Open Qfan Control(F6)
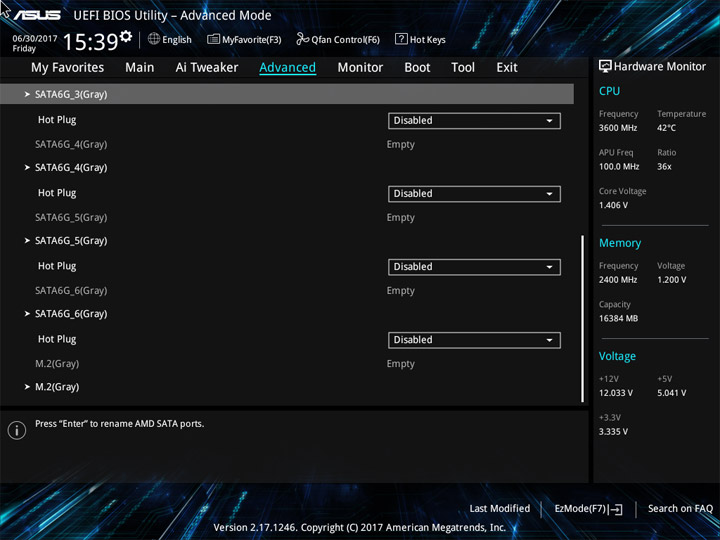The image size is (720, 540). 338,39
